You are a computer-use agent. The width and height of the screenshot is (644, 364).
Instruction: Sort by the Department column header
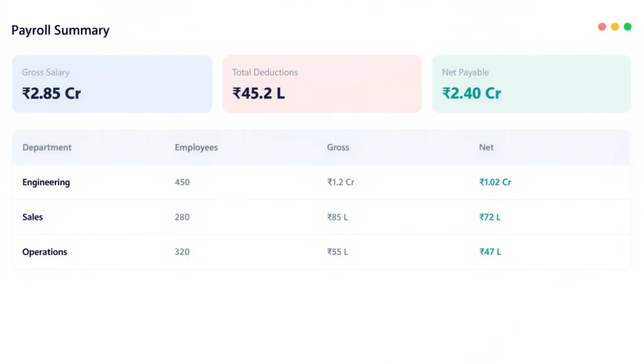[47, 147]
